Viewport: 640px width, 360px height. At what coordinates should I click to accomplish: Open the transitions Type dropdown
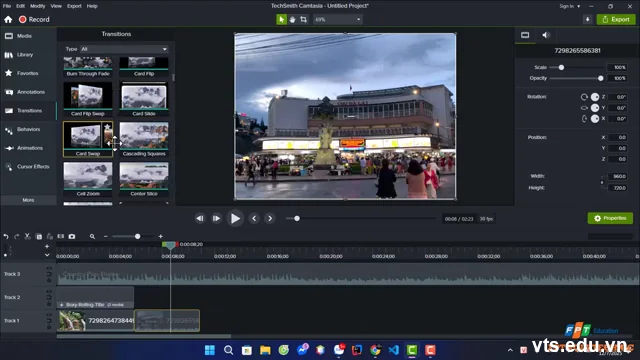124,49
